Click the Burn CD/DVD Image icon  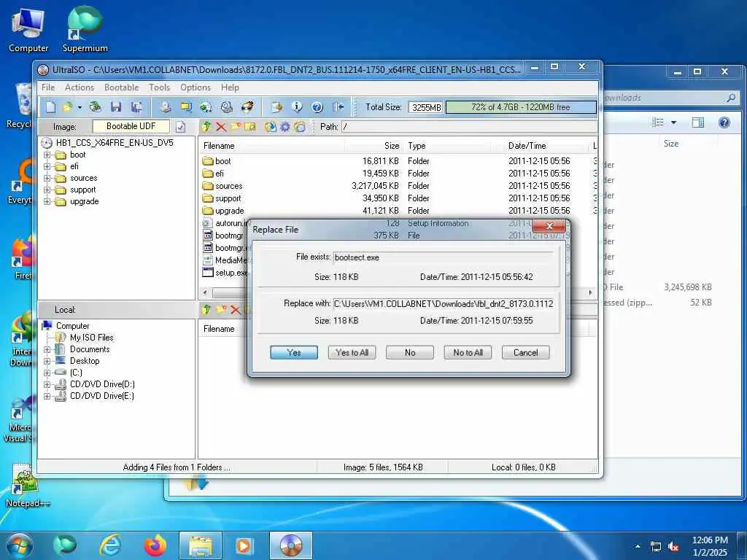click(x=247, y=107)
